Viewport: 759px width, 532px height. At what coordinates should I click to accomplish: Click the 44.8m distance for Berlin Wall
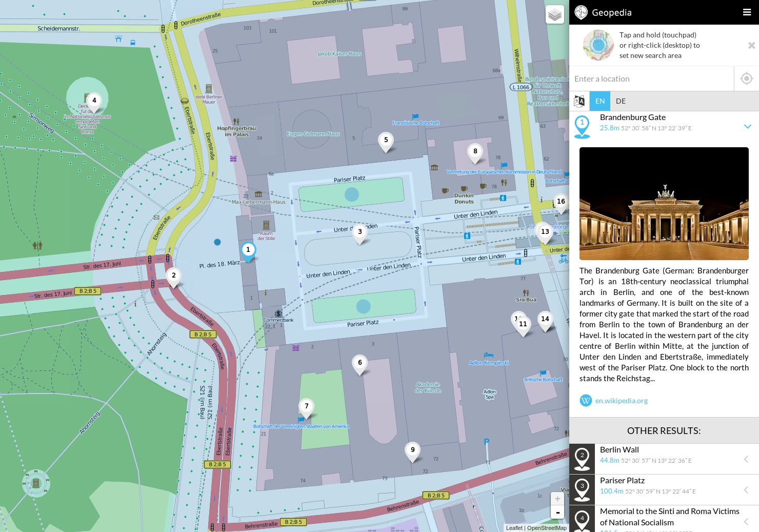[x=610, y=460]
